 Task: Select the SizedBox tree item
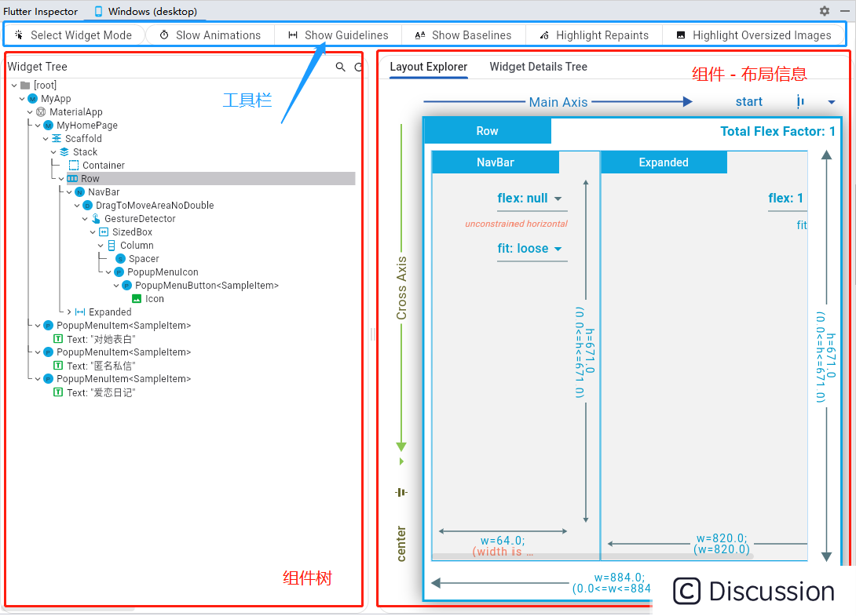(x=132, y=232)
